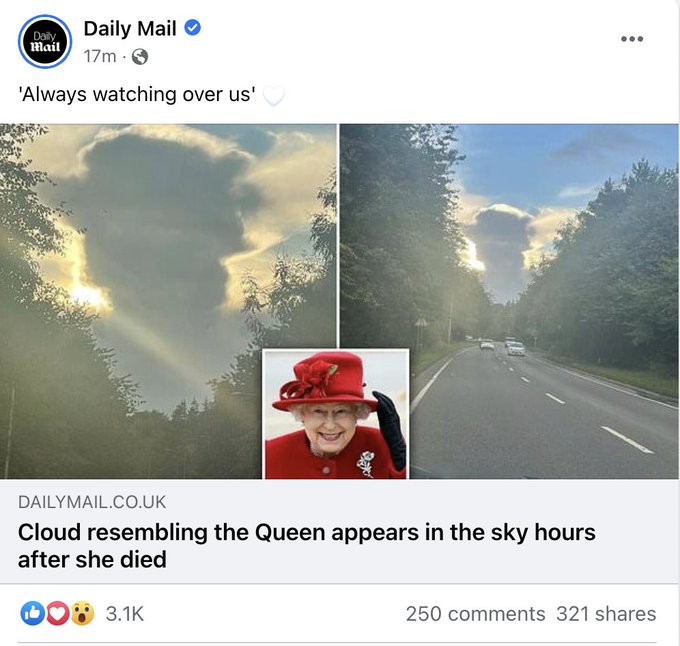This screenshot has width=680, height=646.
Task: View the 3.1K reactions count
Action: pyautogui.click(x=124, y=614)
